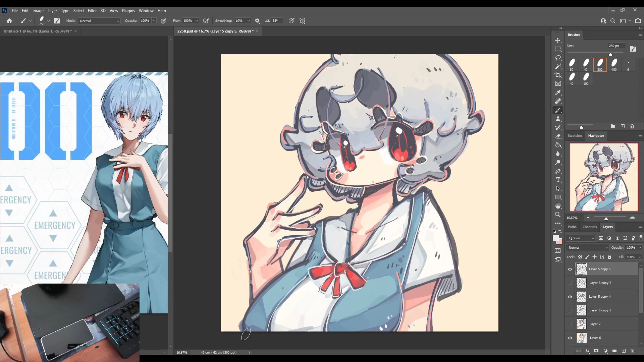The width and height of the screenshot is (644, 362).
Task: Open the Filter menu
Action: (x=92, y=11)
